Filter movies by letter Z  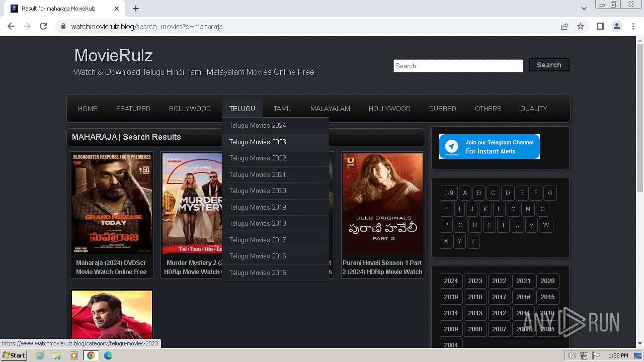(473, 241)
